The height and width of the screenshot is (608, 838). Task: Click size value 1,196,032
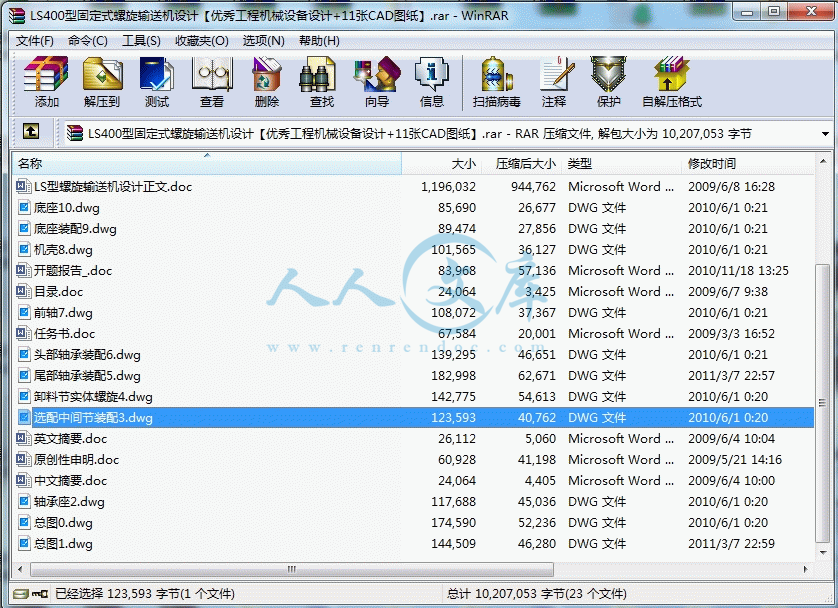[x=448, y=186]
